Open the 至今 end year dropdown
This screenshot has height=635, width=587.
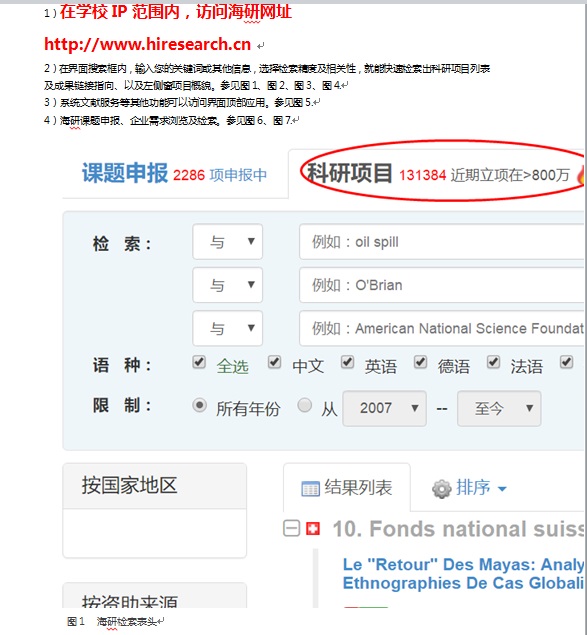click(x=499, y=408)
